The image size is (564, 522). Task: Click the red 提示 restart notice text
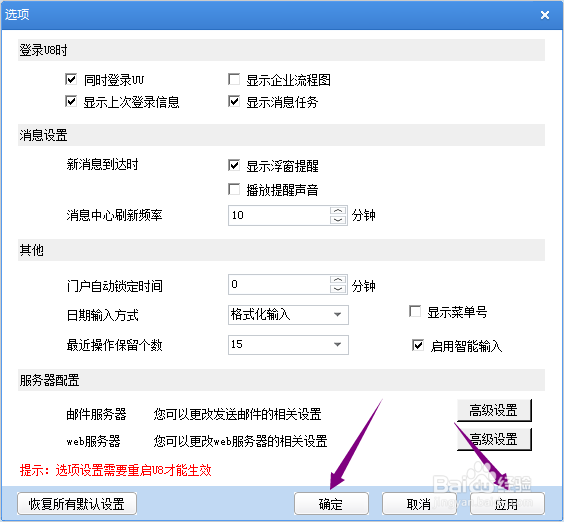115,470
